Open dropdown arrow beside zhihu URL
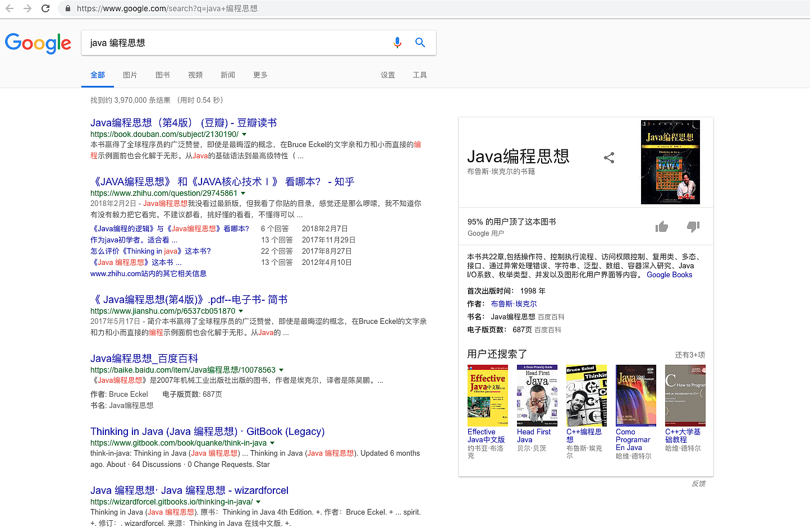This screenshot has width=810, height=532. (243, 194)
